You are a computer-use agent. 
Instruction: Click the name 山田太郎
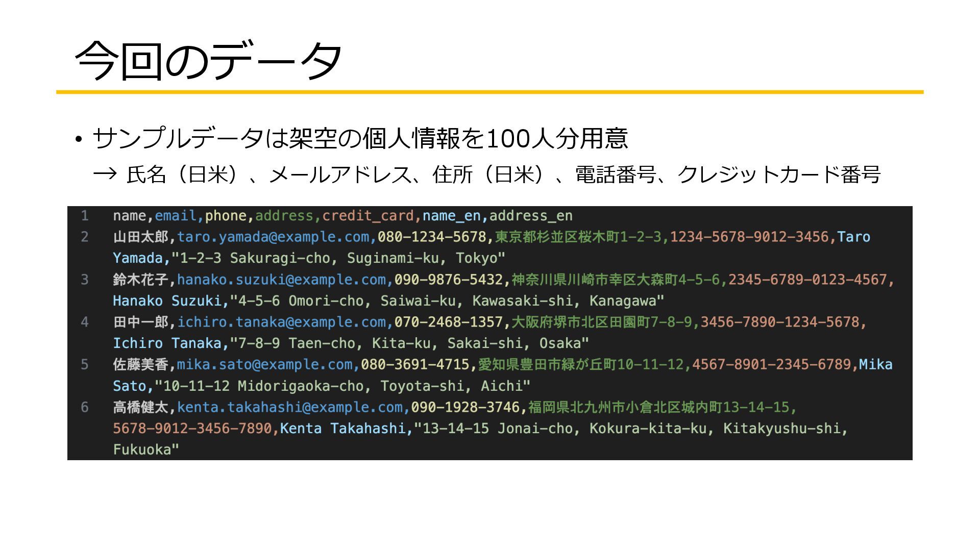coord(140,237)
